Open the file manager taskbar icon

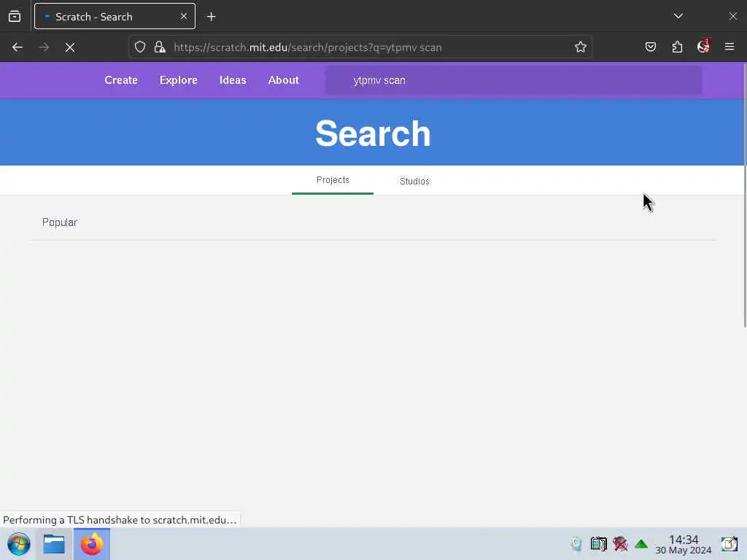(x=54, y=544)
